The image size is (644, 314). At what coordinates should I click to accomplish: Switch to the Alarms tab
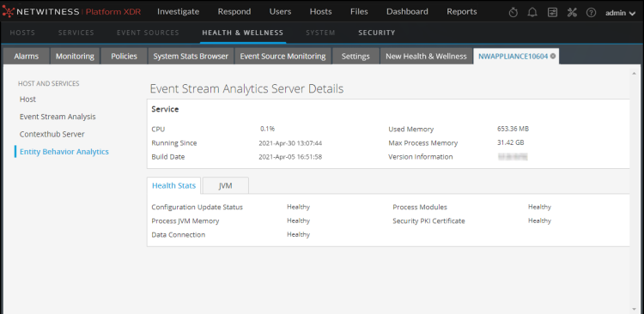[27, 57]
